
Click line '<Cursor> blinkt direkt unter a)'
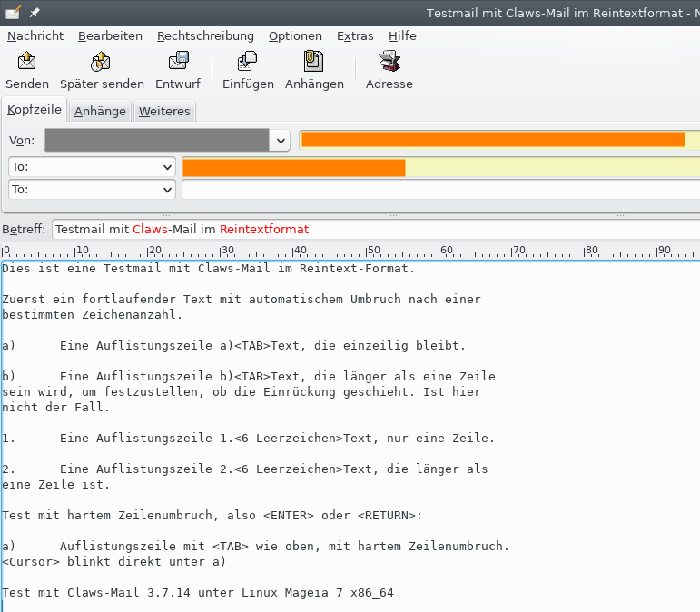click(113, 561)
